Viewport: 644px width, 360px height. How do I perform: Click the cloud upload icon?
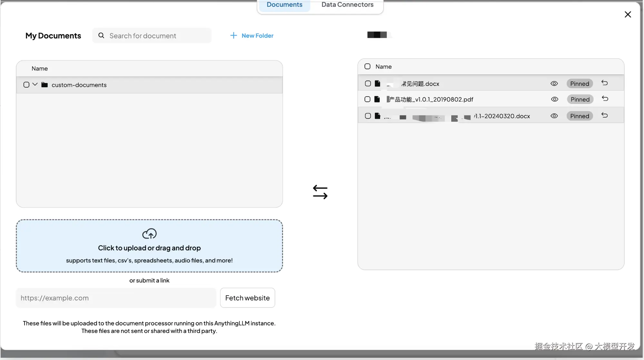point(149,234)
